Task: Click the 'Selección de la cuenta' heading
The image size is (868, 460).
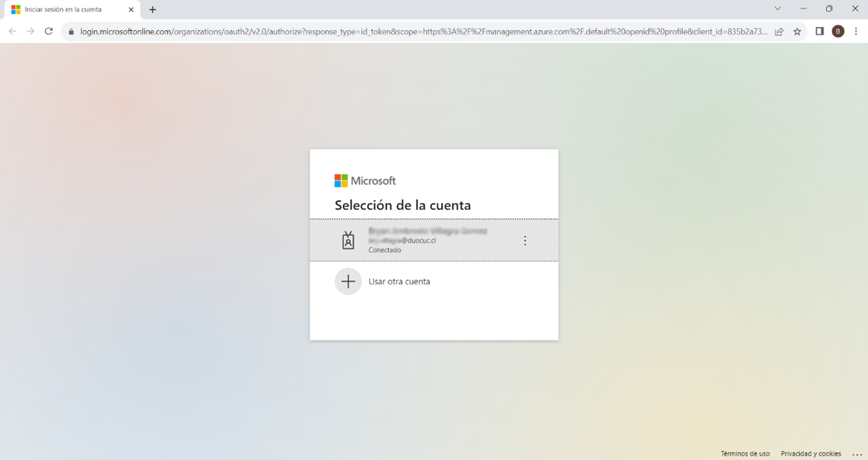Action: 402,206
